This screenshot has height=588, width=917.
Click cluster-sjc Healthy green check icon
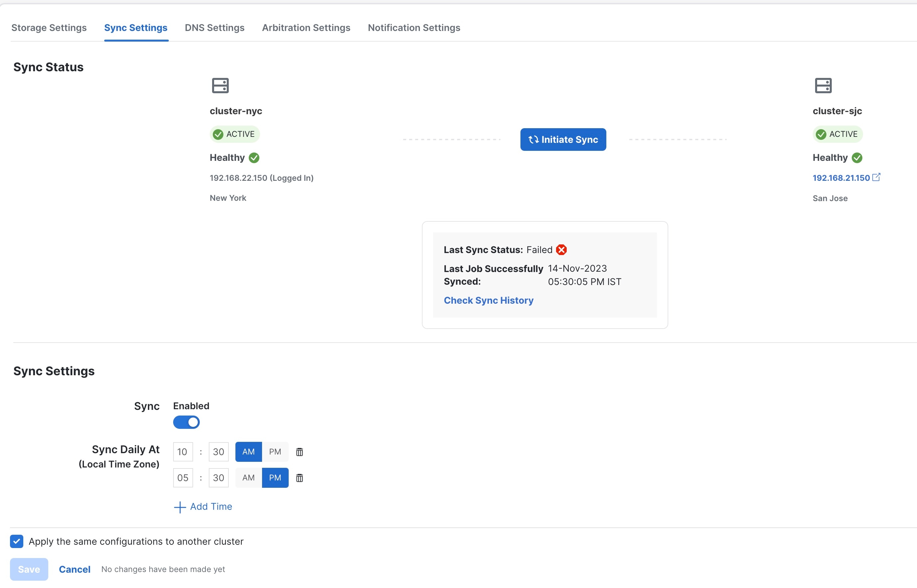857,158
